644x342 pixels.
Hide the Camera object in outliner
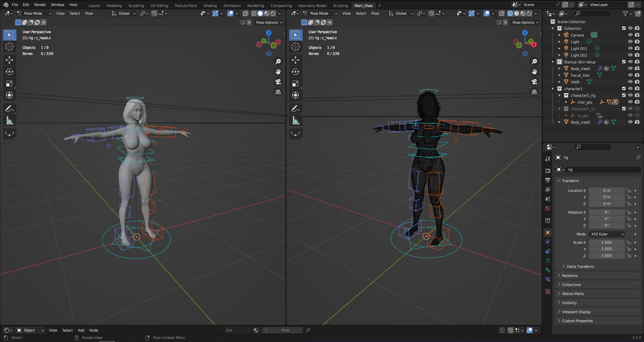point(630,35)
